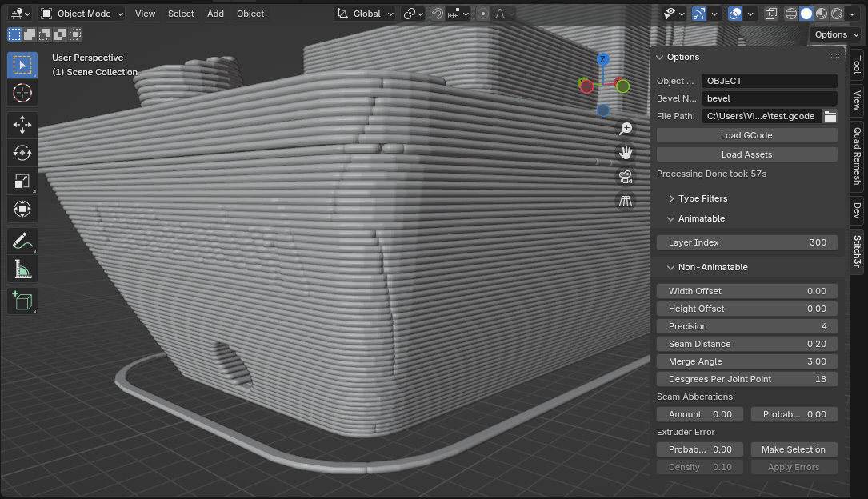
Task: Browse for file with folder icon
Action: (x=830, y=116)
